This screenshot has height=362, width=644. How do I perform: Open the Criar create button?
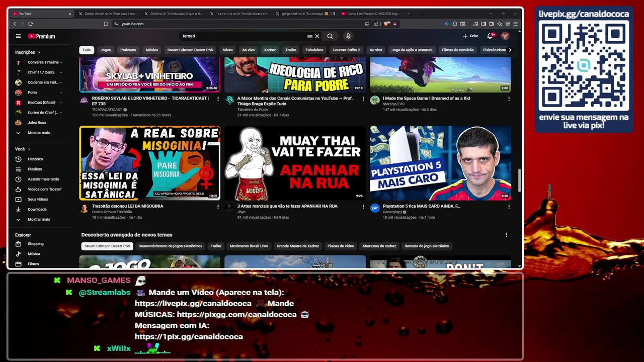click(470, 36)
